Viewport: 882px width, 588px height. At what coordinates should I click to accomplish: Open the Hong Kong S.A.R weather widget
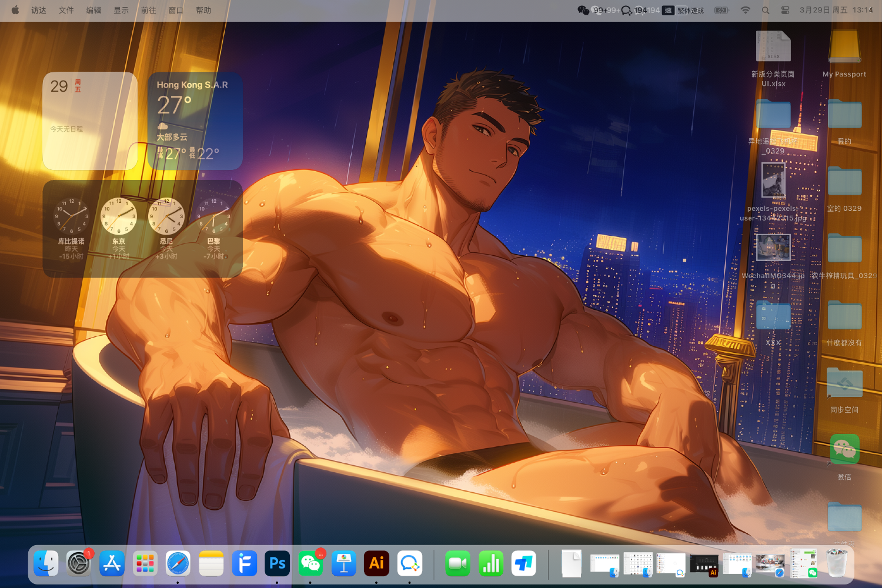coord(195,121)
